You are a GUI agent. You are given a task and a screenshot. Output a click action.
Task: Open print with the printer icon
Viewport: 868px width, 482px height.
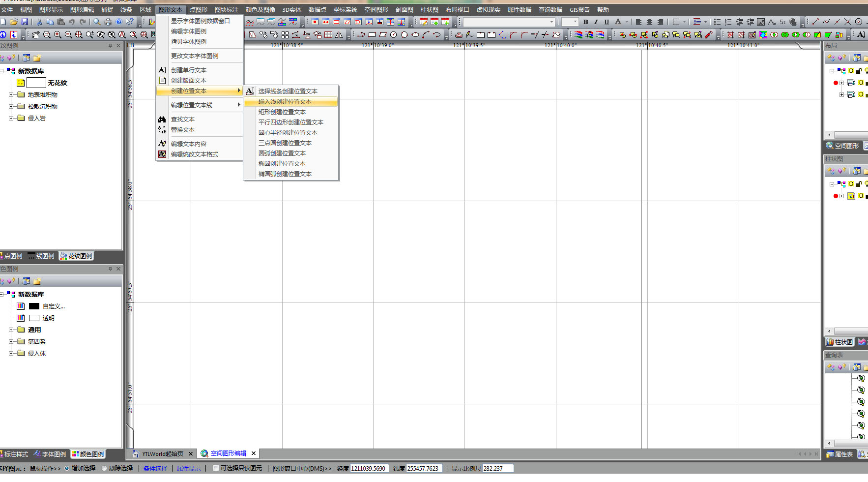click(108, 22)
